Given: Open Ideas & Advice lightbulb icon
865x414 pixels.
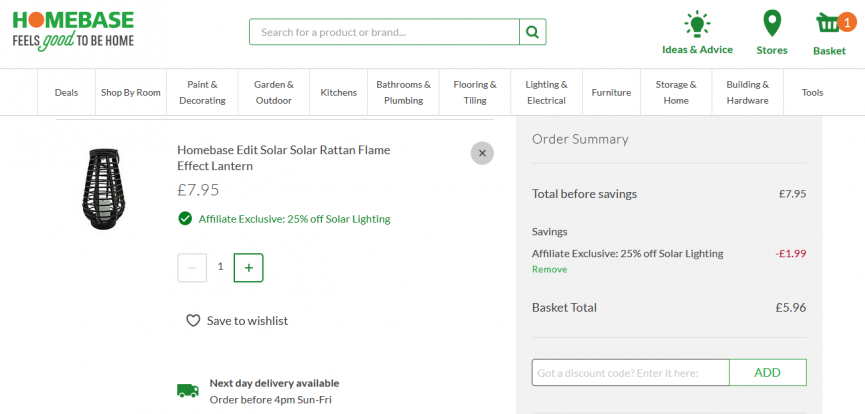Looking at the screenshot, I should point(697,25).
